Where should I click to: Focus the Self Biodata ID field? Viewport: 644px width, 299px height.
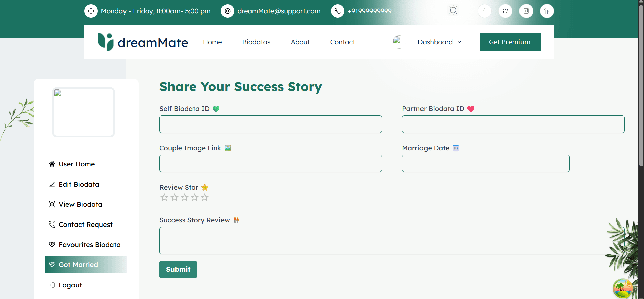[x=270, y=124]
